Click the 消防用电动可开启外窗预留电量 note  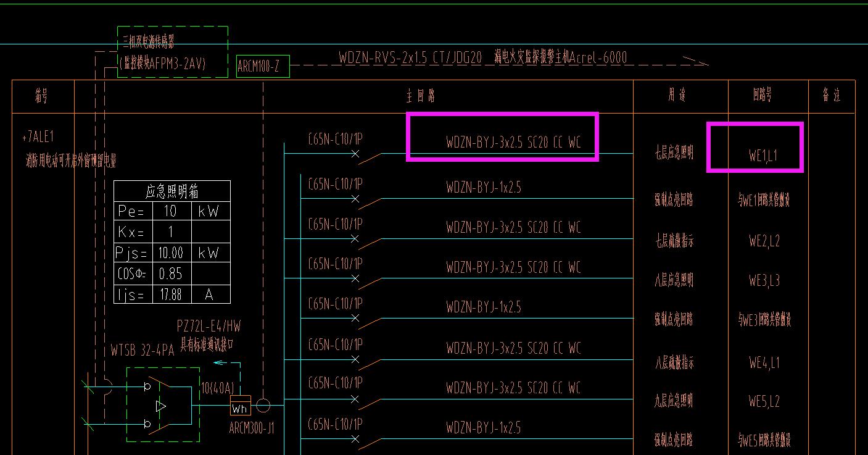point(71,161)
